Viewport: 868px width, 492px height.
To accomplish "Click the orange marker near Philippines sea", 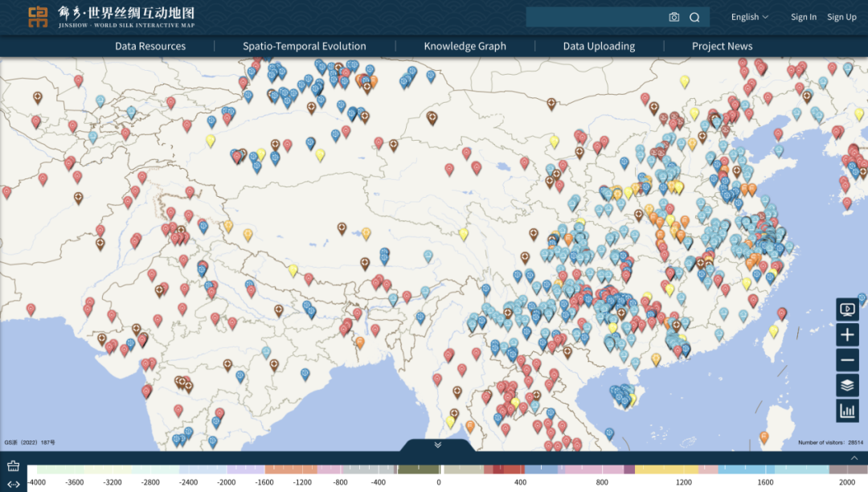I will [x=764, y=437].
